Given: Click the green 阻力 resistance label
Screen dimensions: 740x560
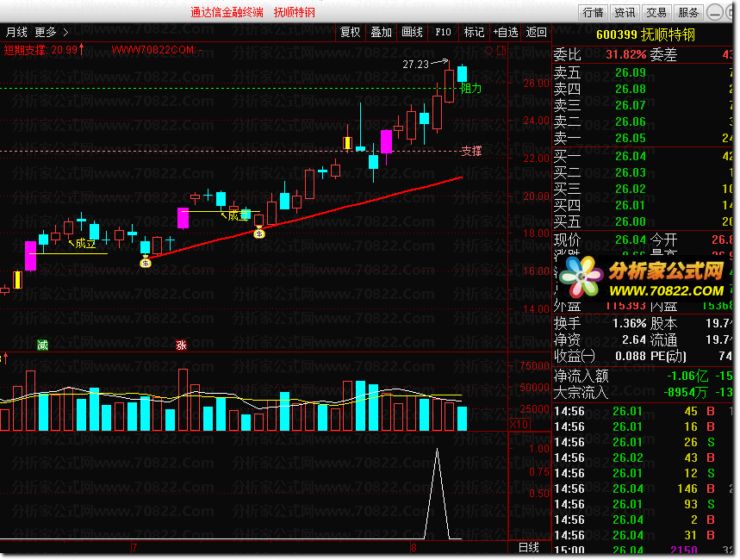Looking at the screenshot, I should [470, 88].
